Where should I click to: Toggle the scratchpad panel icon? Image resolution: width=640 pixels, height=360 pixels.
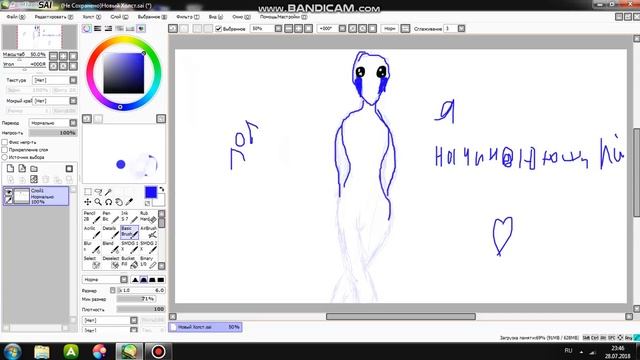pos(141,29)
